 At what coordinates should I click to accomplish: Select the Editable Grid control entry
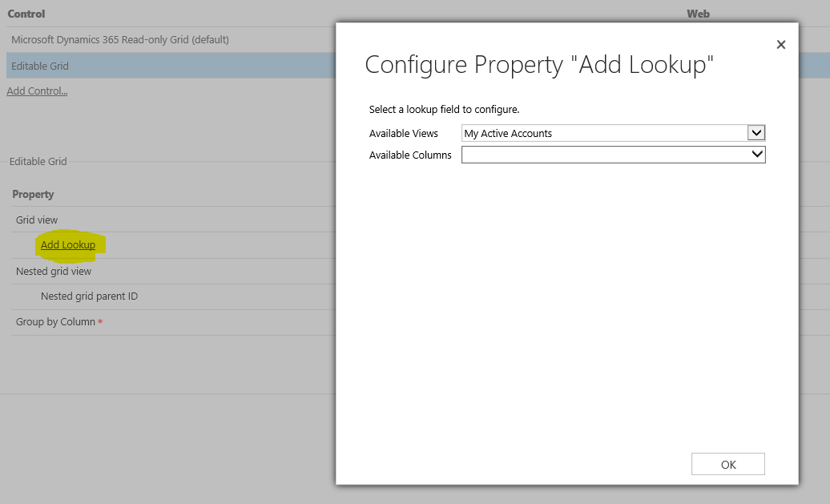[40, 65]
